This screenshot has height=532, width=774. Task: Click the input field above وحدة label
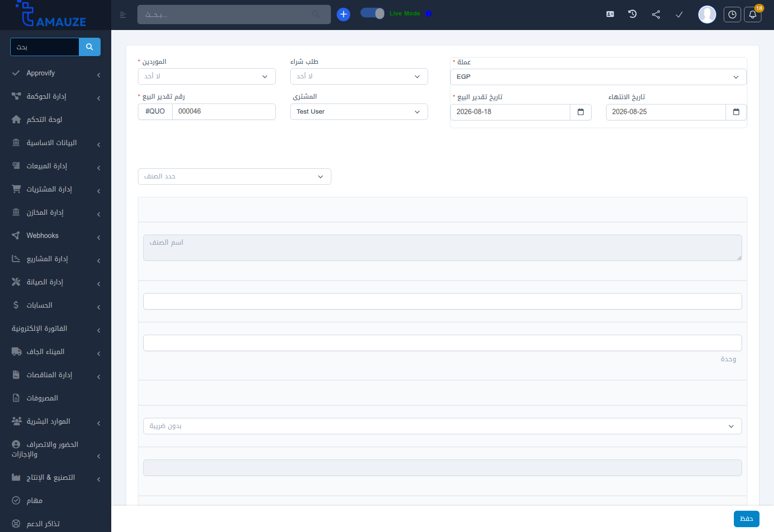coord(443,343)
